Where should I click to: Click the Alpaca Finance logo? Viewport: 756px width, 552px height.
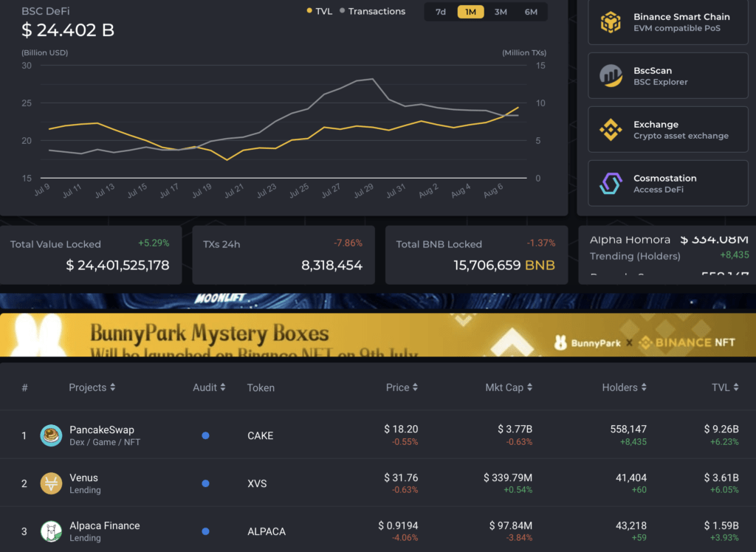pyautogui.click(x=50, y=531)
